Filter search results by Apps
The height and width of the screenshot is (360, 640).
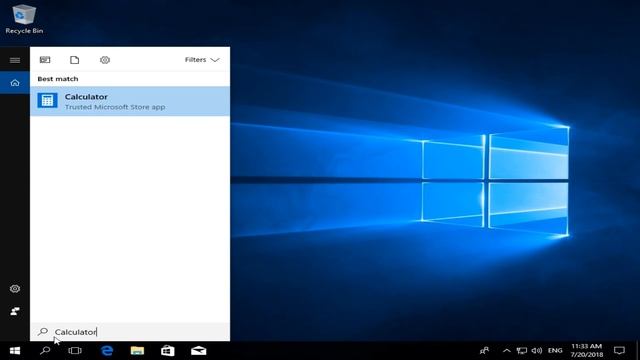coord(45,60)
